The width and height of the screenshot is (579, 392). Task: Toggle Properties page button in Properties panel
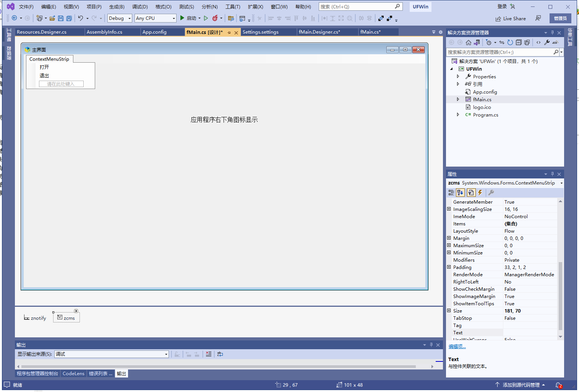471,193
